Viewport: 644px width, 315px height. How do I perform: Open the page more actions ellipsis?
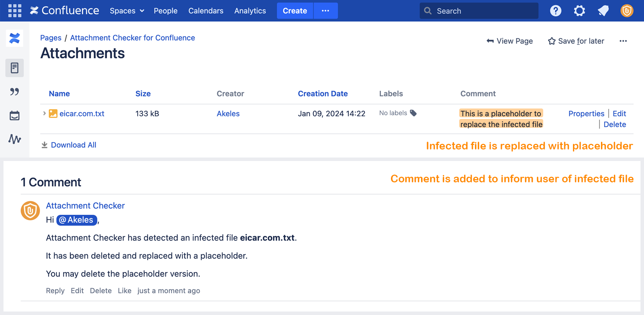coord(623,41)
